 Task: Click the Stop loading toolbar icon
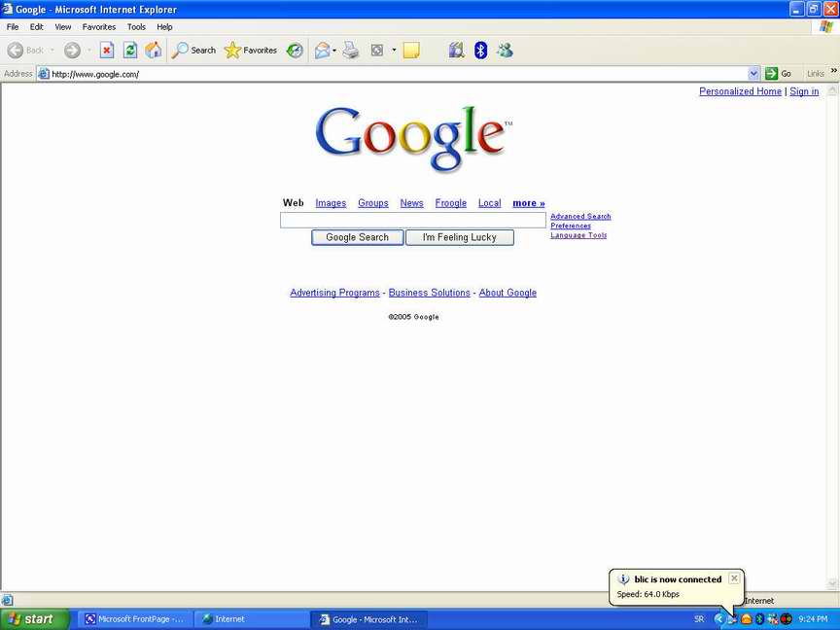coord(107,51)
